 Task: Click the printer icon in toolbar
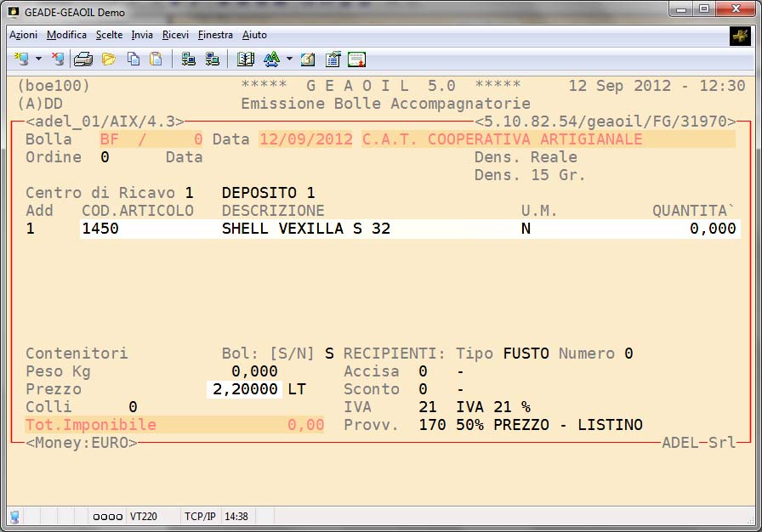83,59
